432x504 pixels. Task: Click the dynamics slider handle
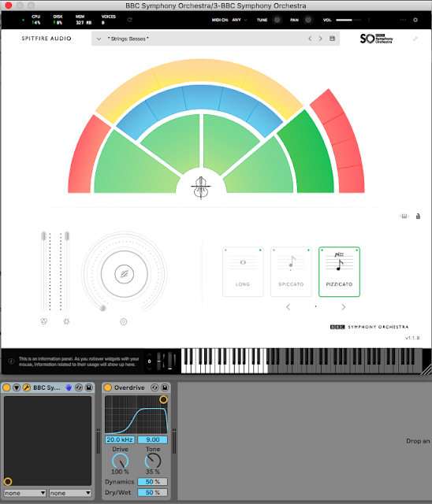(67, 236)
